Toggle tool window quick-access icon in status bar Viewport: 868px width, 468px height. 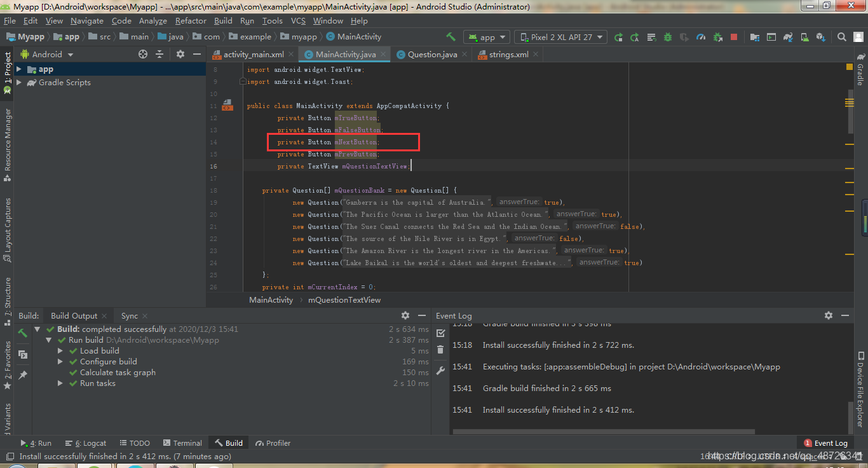point(9,456)
